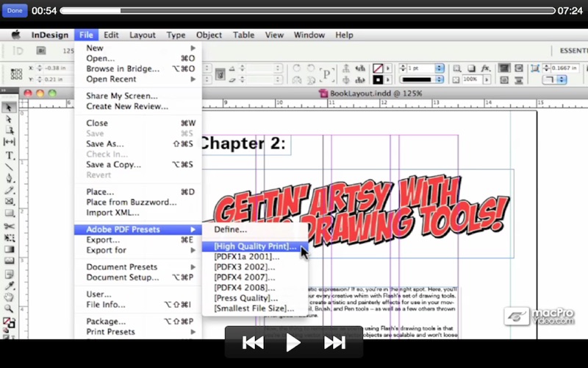Open the Corner Options icon
Image resolution: width=588 pixels, height=368 pixels.
535,68
